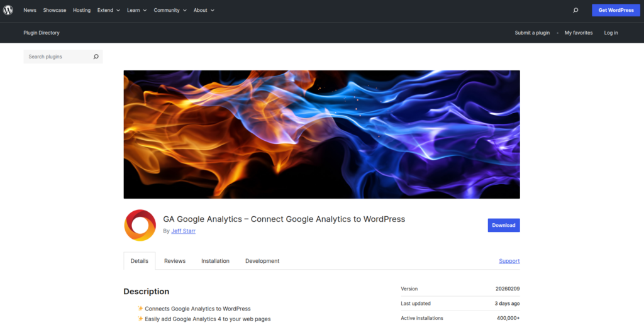
Task: Click 'Connects Google Analytics to WordPress' text
Action: tap(197, 309)
